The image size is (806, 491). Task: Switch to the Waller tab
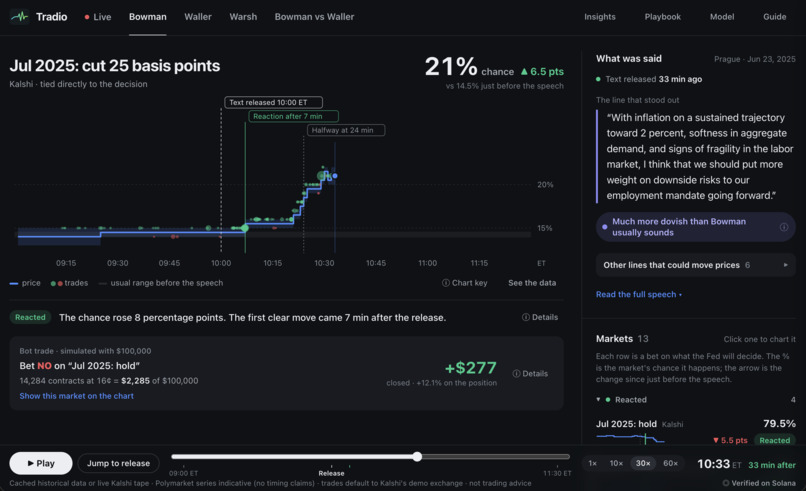198,17
